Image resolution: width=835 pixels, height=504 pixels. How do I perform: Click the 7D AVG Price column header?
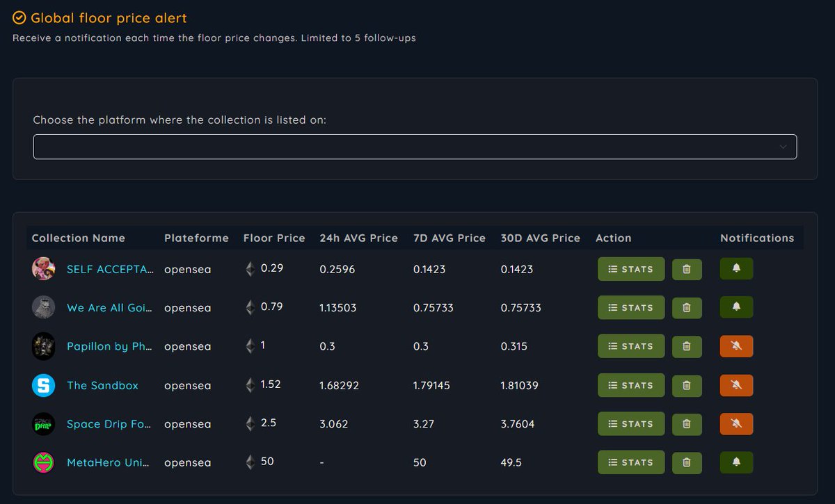click(x=450, y=238)
